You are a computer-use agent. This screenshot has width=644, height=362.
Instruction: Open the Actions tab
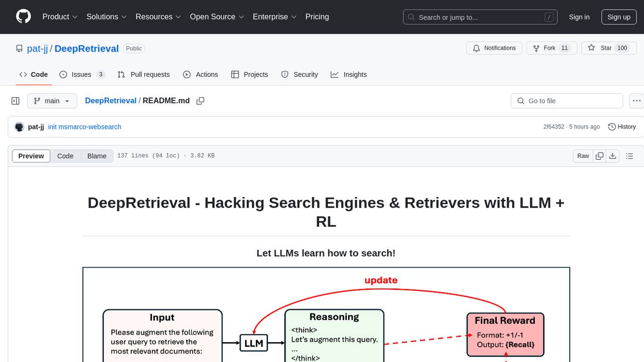tap(200, 74)
